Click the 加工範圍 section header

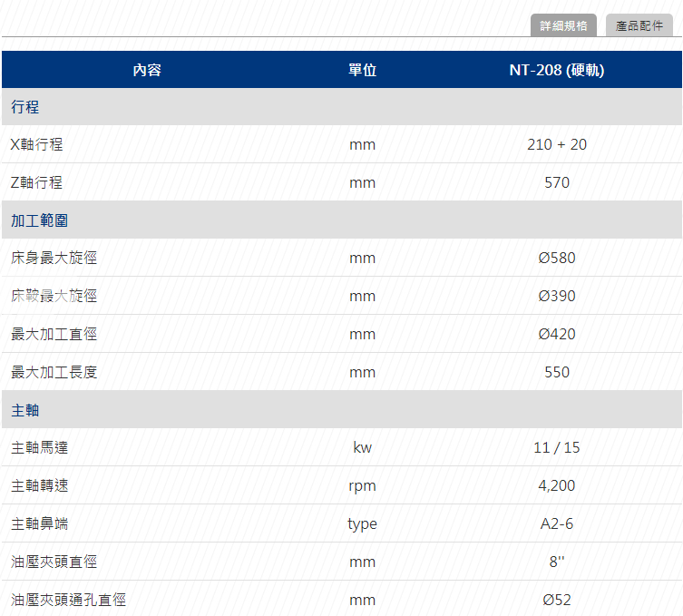(39, 220)
